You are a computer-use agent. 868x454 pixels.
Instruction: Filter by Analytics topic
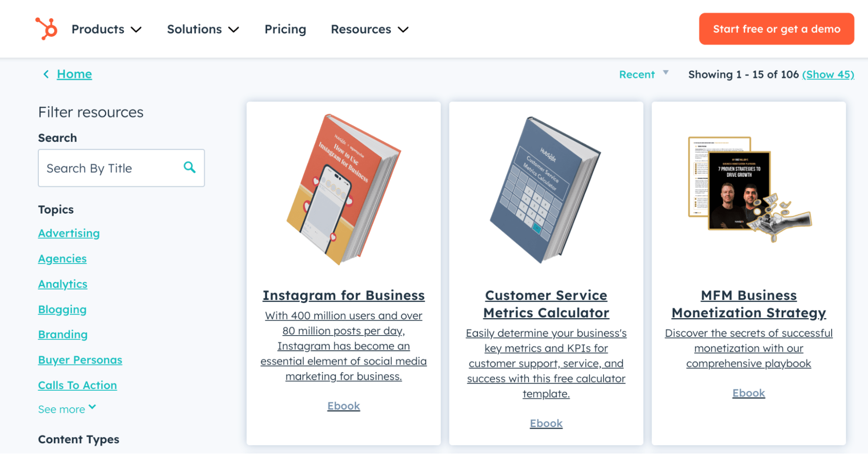63,284
